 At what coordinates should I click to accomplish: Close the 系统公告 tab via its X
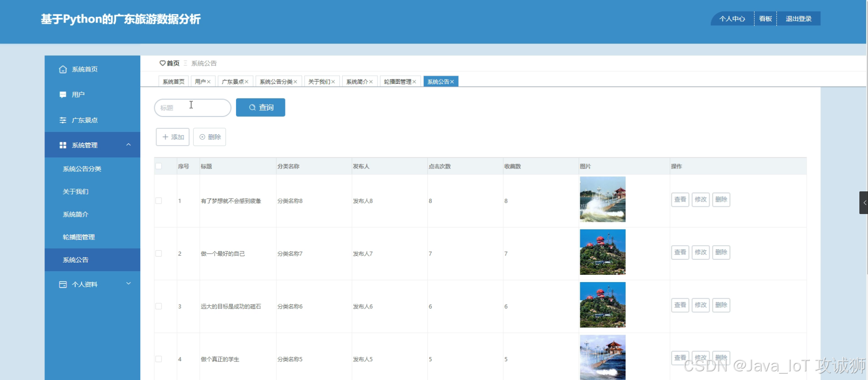click(452, 82)
